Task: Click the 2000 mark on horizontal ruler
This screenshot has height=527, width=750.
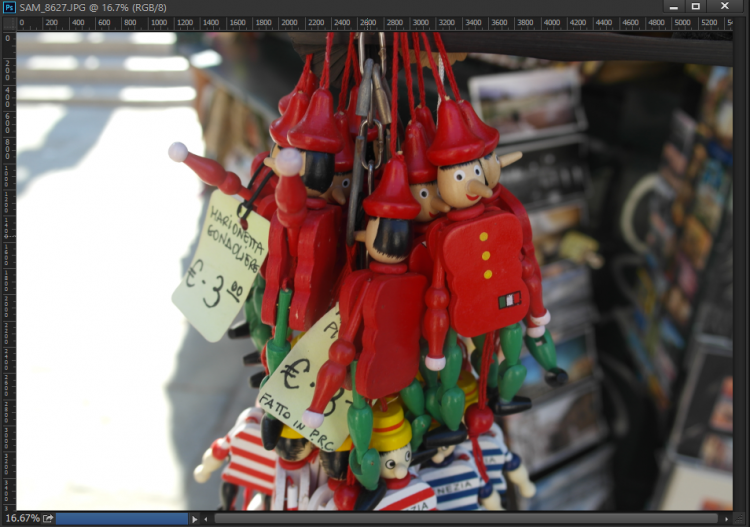Action: pos(289,22)
